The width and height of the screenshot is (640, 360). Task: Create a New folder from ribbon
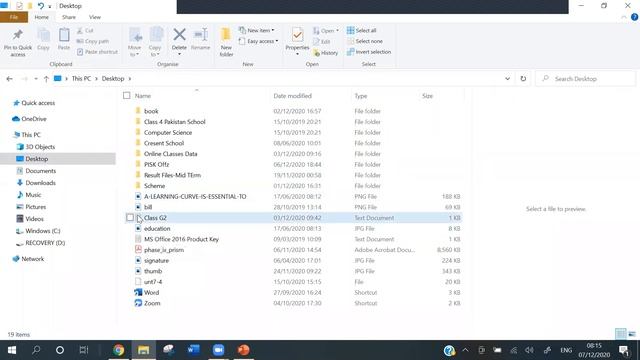point(226,42)
